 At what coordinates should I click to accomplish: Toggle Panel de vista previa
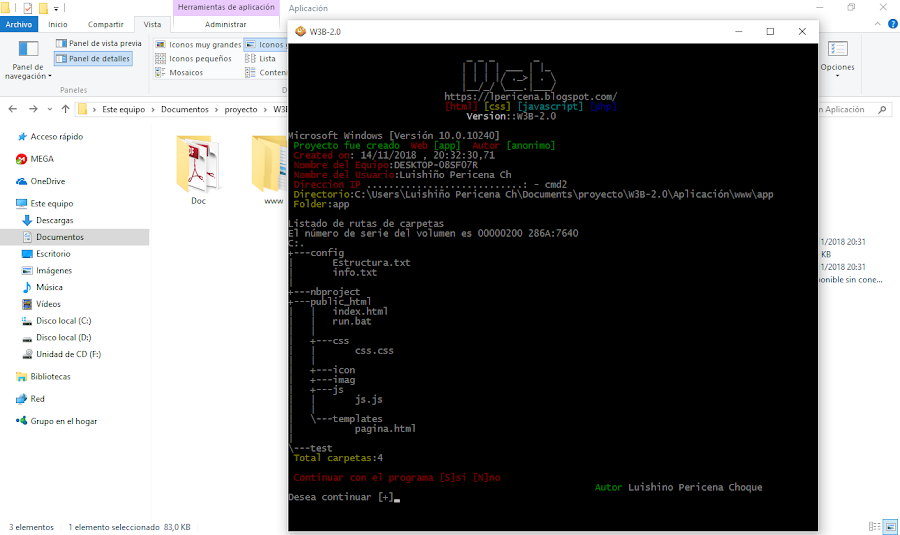pos(99,44)
